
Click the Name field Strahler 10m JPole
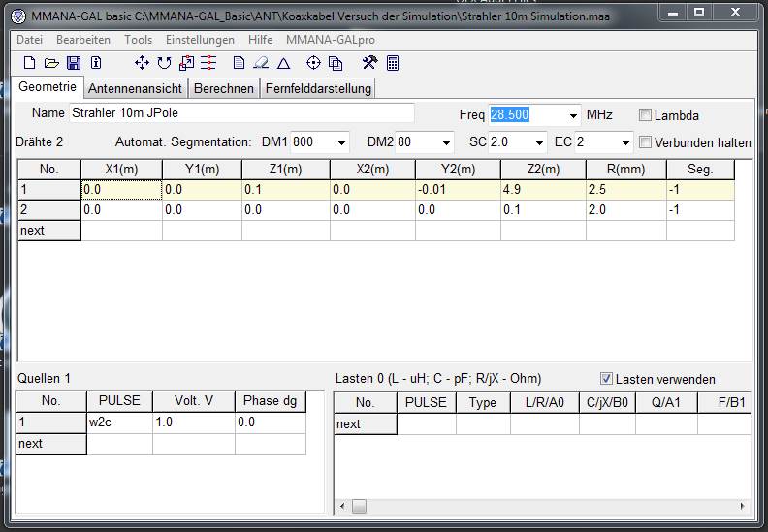[x=241, y=113]
